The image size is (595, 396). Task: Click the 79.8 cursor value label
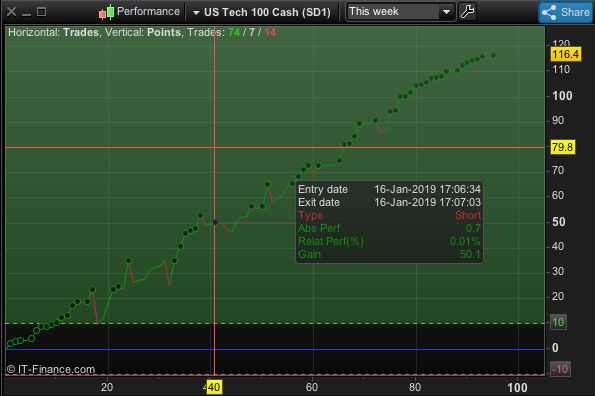[562, 147]
